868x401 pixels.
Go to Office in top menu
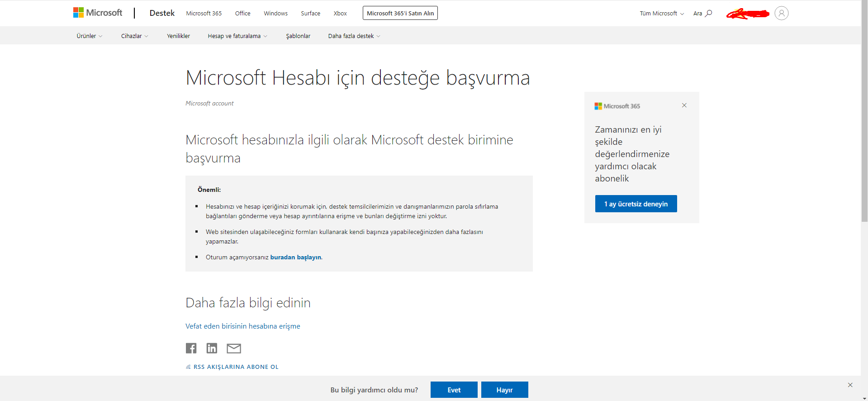pos(243,13)
